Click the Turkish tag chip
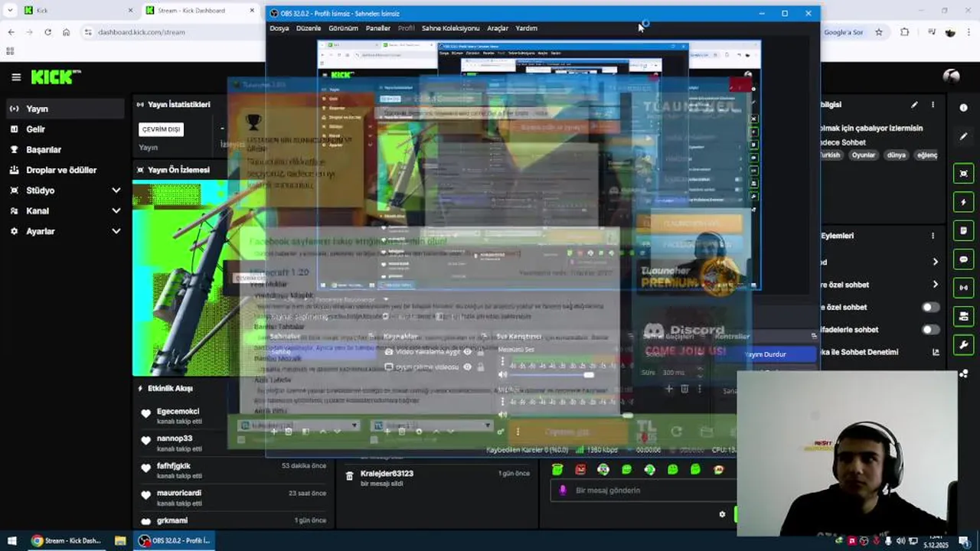Viewport: 980px width, 551px height. 830,155
